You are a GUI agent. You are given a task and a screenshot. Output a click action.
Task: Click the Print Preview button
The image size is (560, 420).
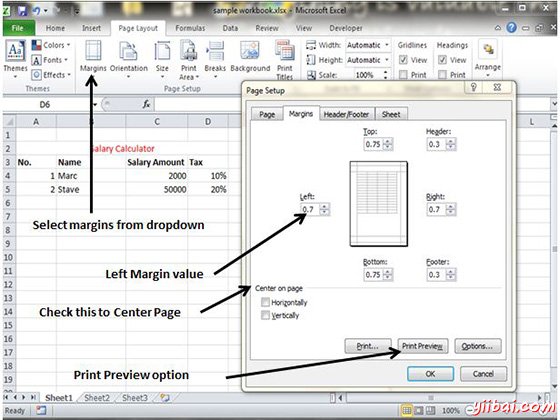coord(422,346)
